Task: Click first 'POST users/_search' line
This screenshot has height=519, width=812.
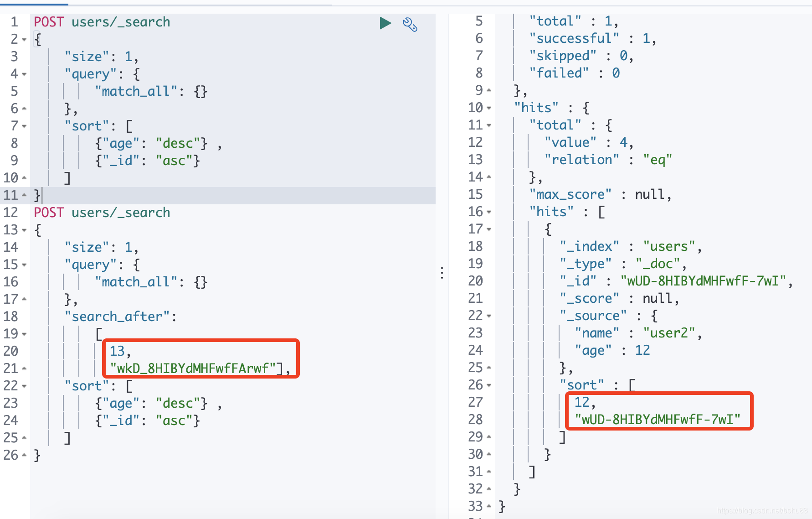Action: click(x=102, y=22)
